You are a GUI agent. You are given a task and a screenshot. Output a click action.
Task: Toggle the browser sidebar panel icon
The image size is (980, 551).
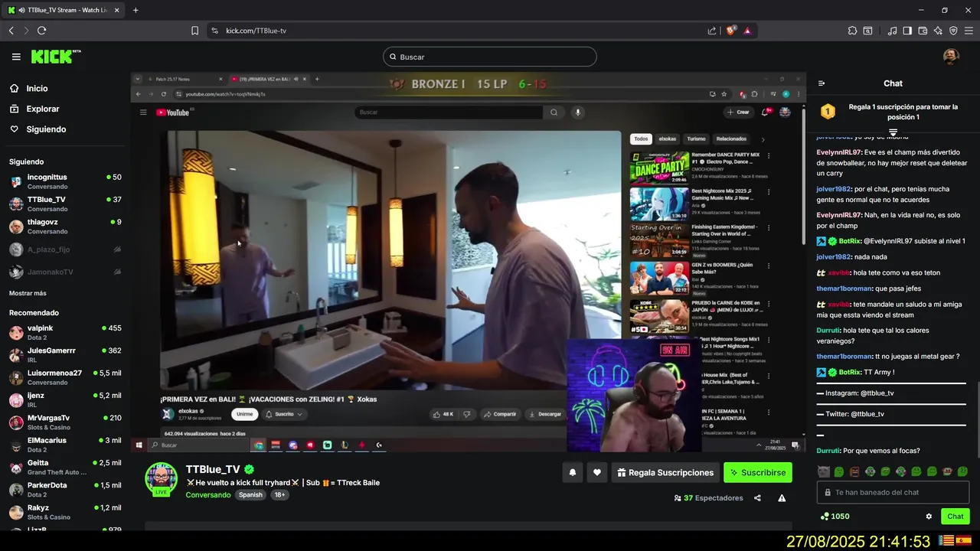pos(907,31)
